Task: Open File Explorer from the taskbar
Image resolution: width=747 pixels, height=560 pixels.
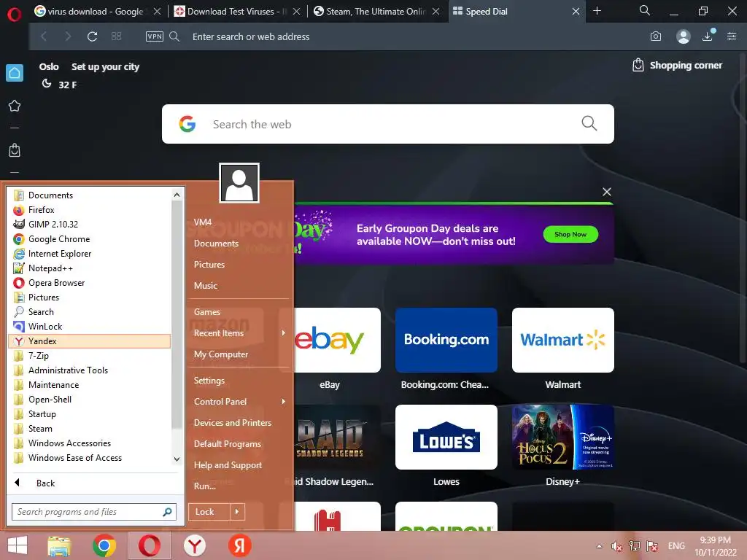Action: coord(59,545)
